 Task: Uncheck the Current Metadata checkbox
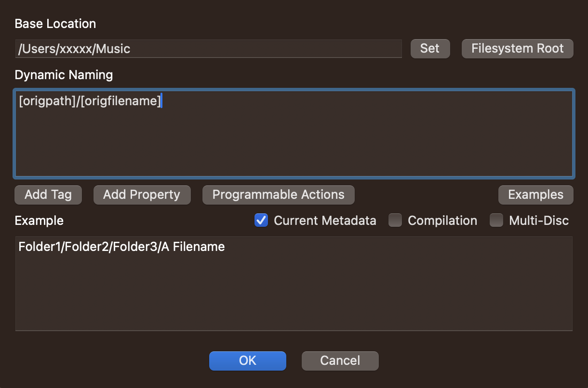(x=261, y=221)
